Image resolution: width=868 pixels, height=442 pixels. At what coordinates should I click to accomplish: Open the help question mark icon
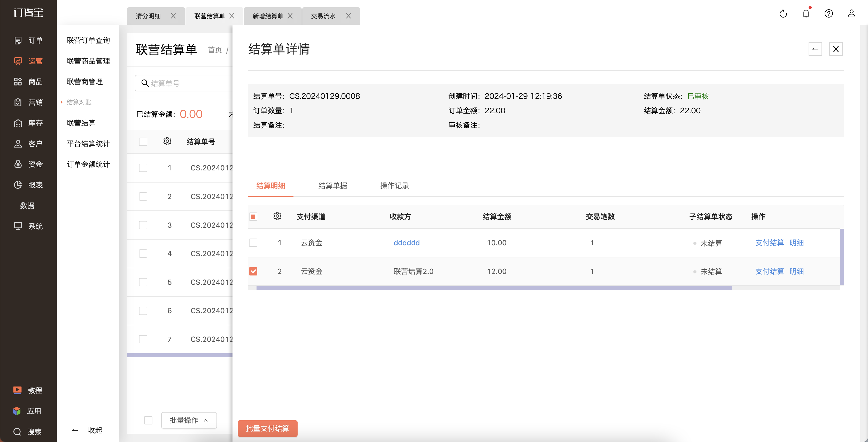[x=828, y=13]
